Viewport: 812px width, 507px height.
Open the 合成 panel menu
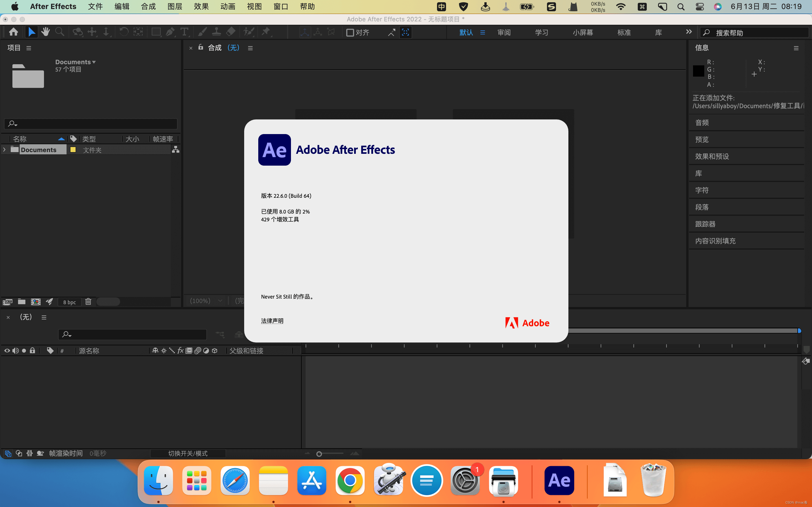[x=249, y=48]
